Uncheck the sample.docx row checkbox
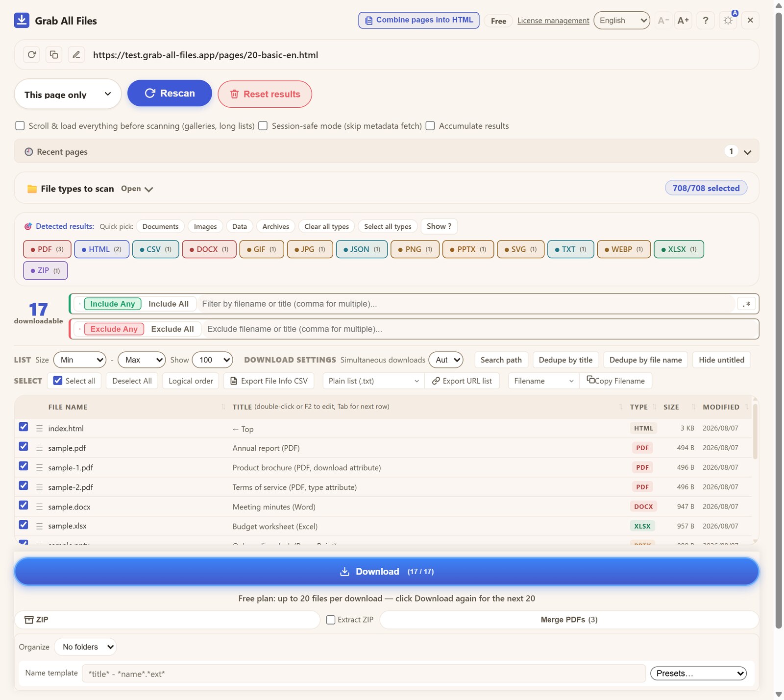 pos(24,505)
